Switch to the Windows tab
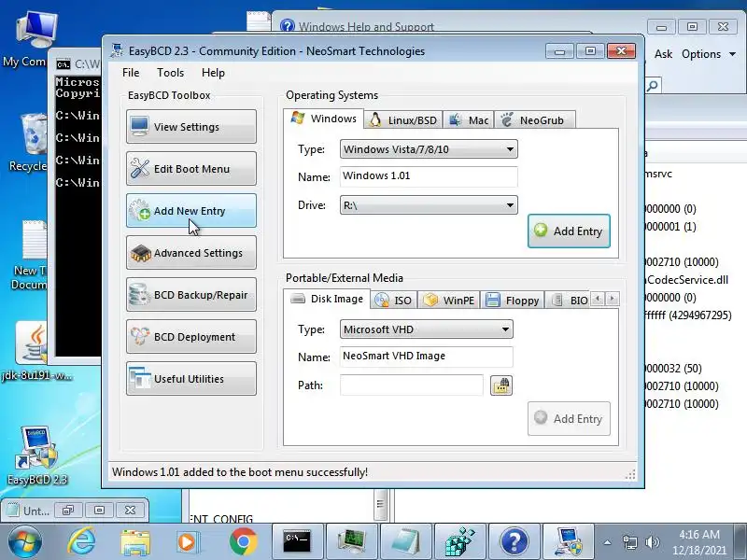 [x=323, y=119]
